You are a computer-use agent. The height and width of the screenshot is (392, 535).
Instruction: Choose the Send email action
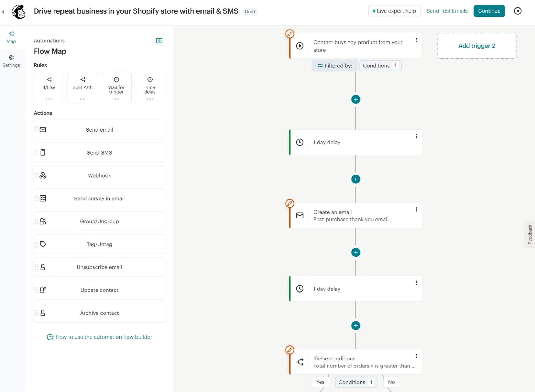point(100,130)
